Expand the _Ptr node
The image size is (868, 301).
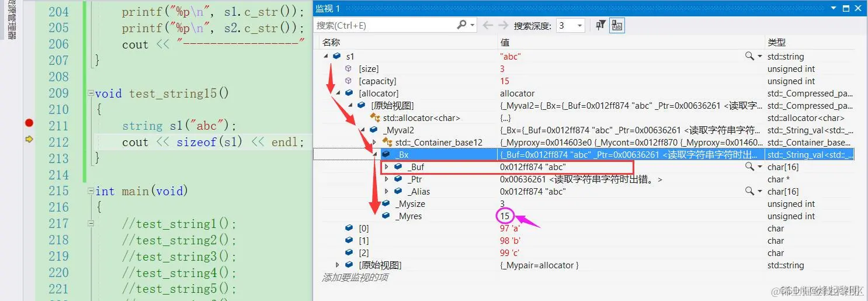click(x=386, y=179)
